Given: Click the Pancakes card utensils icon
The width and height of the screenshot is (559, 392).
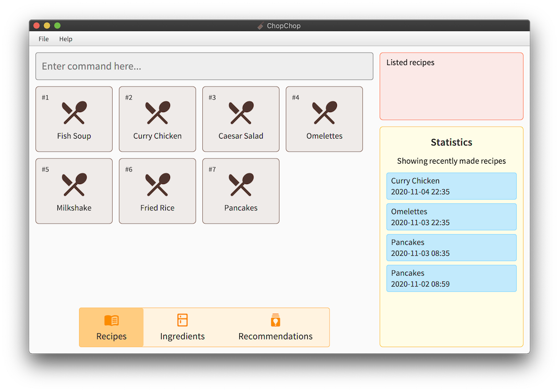Looking at the screenshot, I should (241, 185).
